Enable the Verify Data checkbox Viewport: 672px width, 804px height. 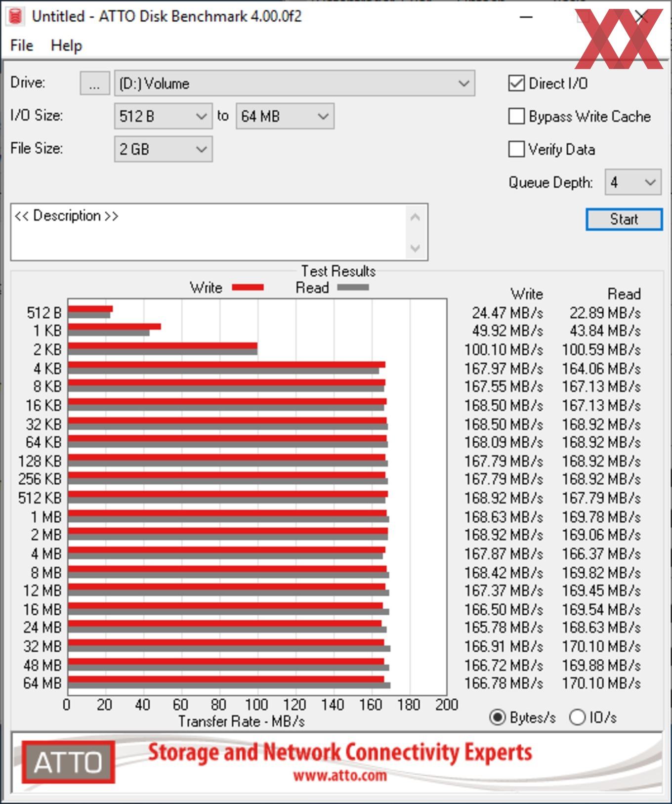[516, 149]
